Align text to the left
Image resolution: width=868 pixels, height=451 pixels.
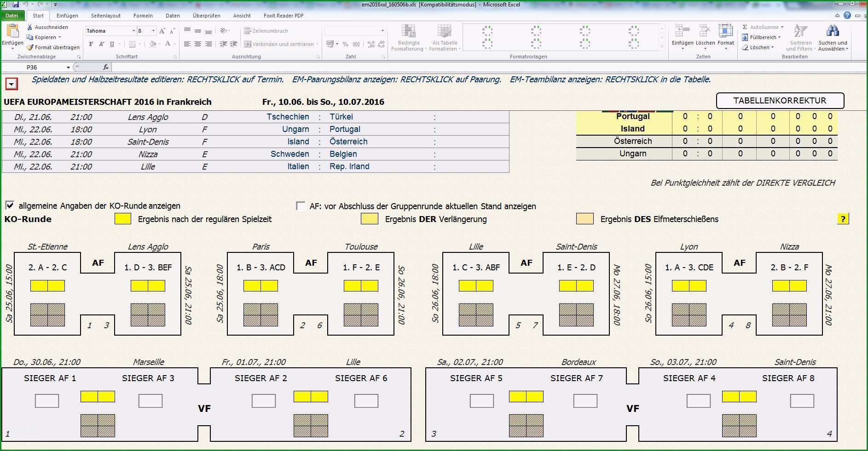click(x=187, y=44)
